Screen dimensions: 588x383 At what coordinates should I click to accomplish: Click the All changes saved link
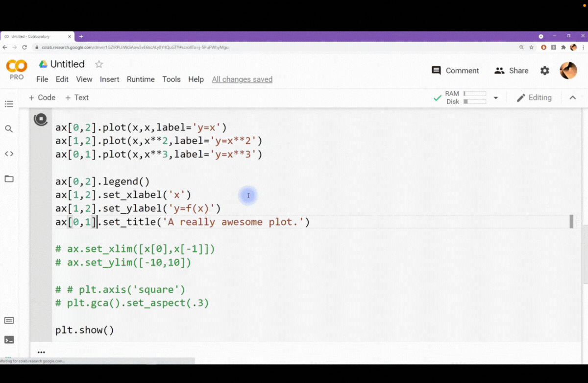coord(242,79)
